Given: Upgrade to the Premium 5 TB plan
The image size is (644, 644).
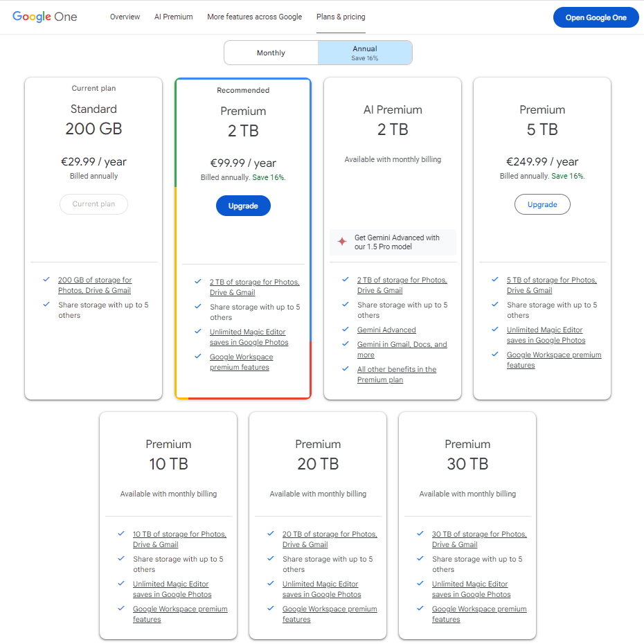Looking at the screenshot, I should (542, 204).
